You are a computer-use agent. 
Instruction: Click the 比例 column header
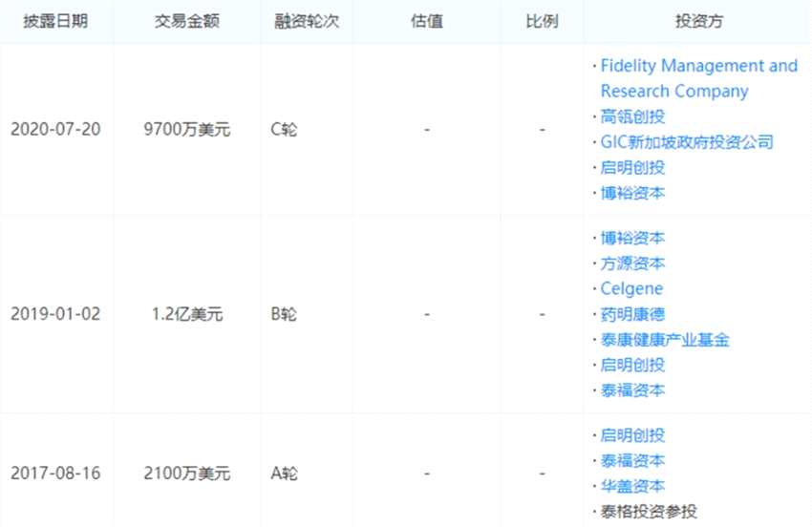coord(542,21)
